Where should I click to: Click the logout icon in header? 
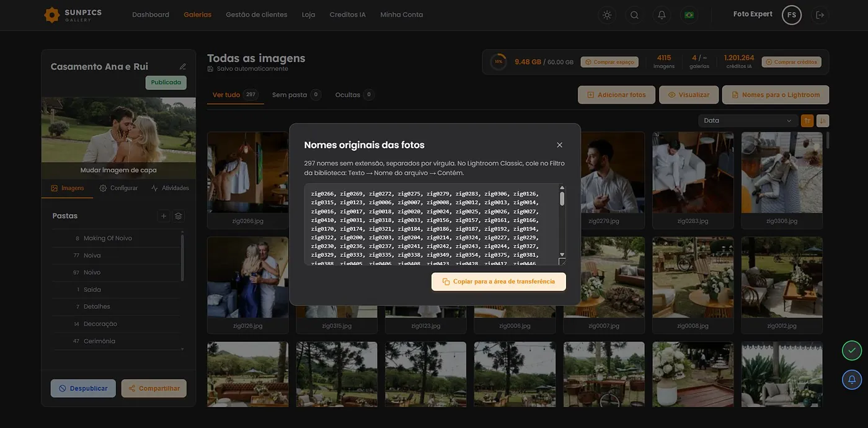(x=820, y=15)
